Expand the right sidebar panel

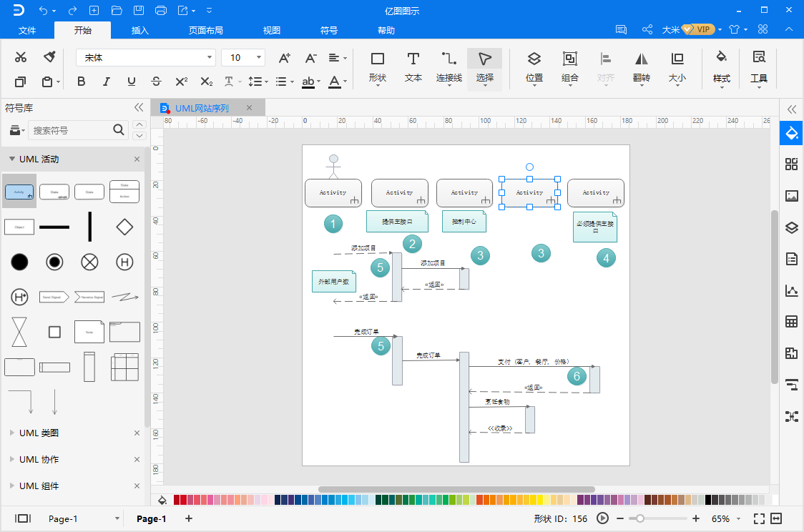click(x=792, y=109)
